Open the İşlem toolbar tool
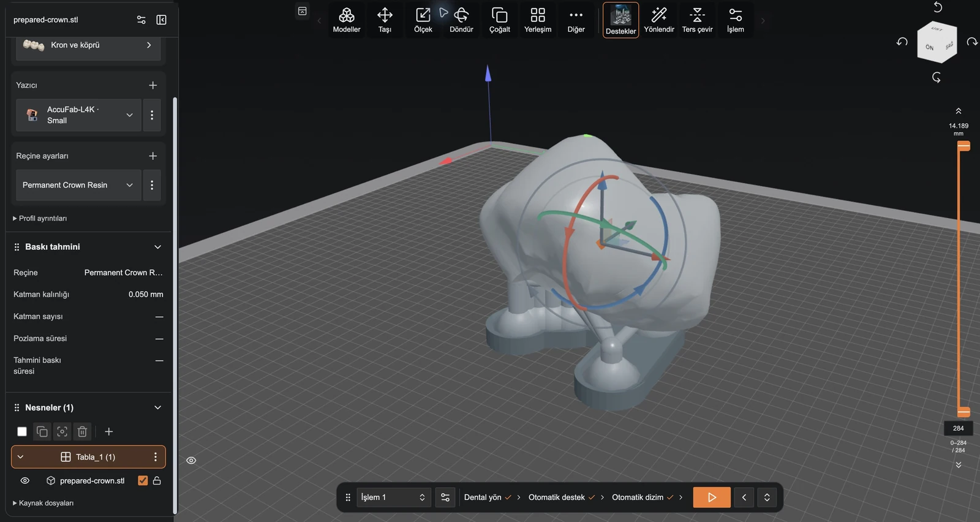Image resolution: width=980 pixels, height=522 pixels. [736, 20]
